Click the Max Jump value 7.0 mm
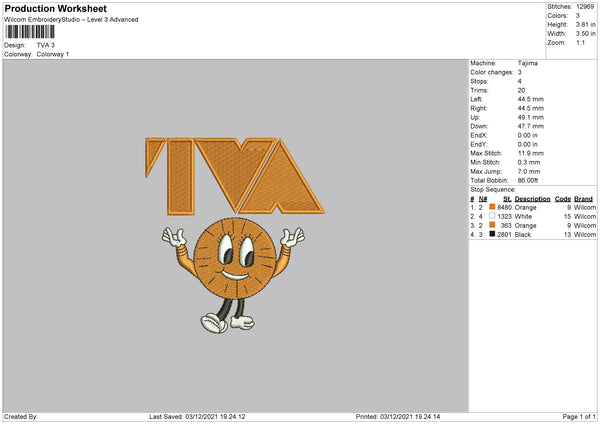Screen dimensions: 600x424 click(x=529, y=171)
